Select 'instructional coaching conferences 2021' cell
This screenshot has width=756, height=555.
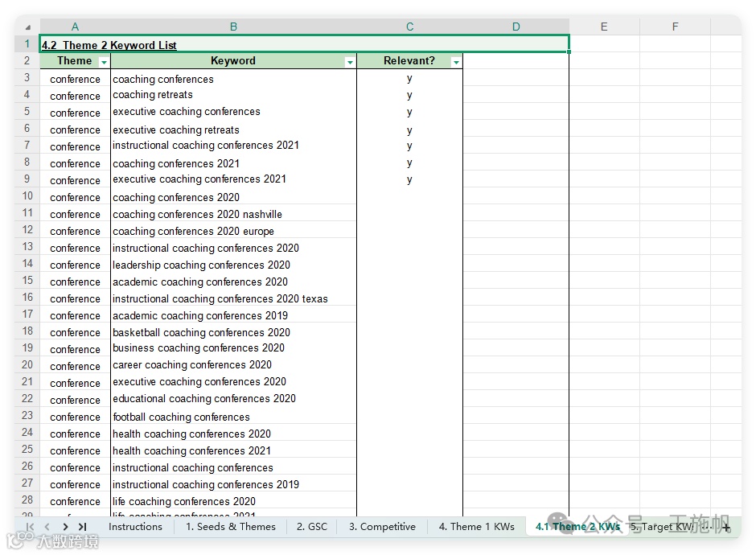pos(234,145)
